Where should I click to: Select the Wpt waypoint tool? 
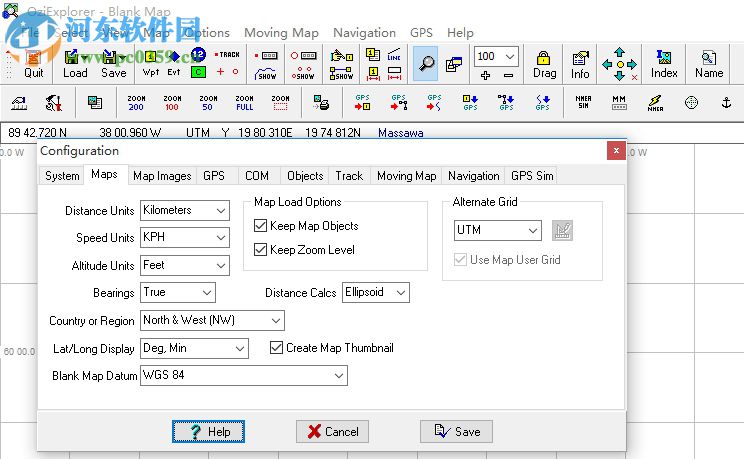pos(150,65)
